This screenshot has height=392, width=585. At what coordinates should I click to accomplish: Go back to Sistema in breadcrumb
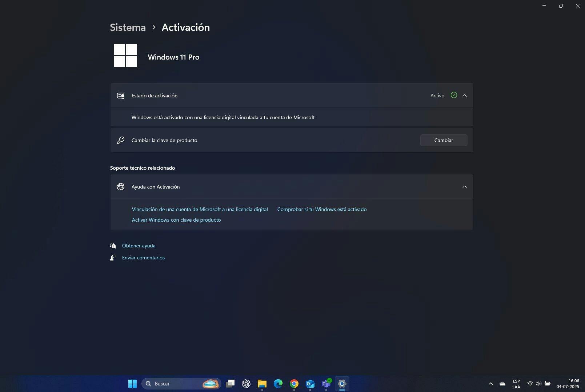click(128, 27)
